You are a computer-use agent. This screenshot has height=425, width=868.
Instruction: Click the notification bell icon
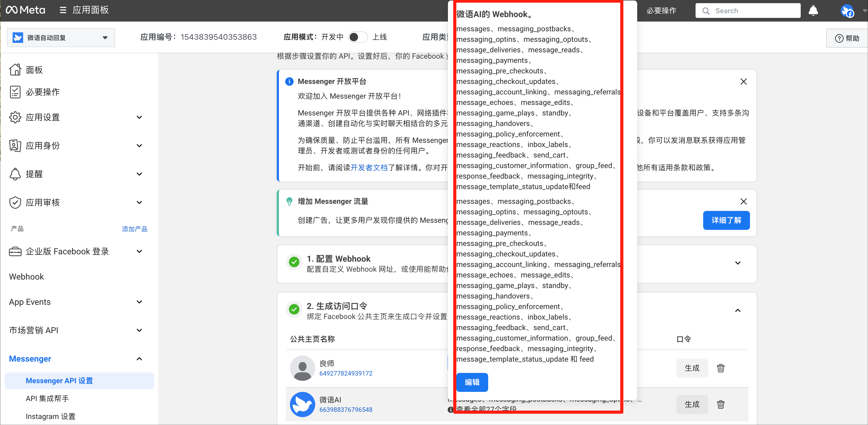[x=813, y=11]
